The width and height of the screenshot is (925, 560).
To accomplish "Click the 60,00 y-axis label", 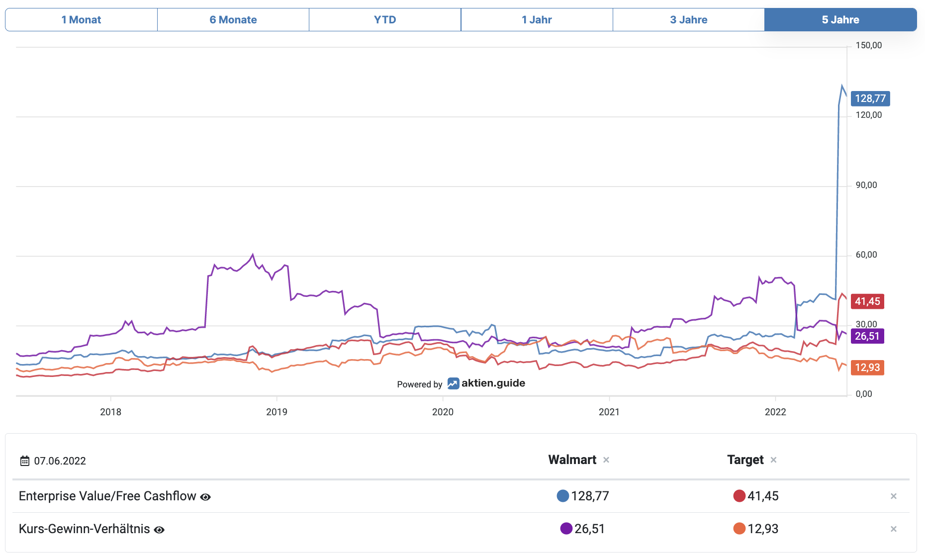I will [x=866, y=255].
